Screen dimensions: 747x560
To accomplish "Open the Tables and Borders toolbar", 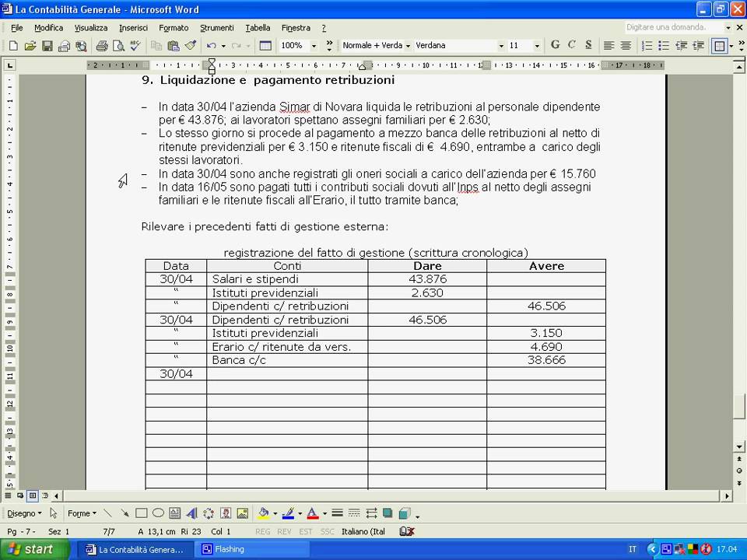I will (265, 46).
